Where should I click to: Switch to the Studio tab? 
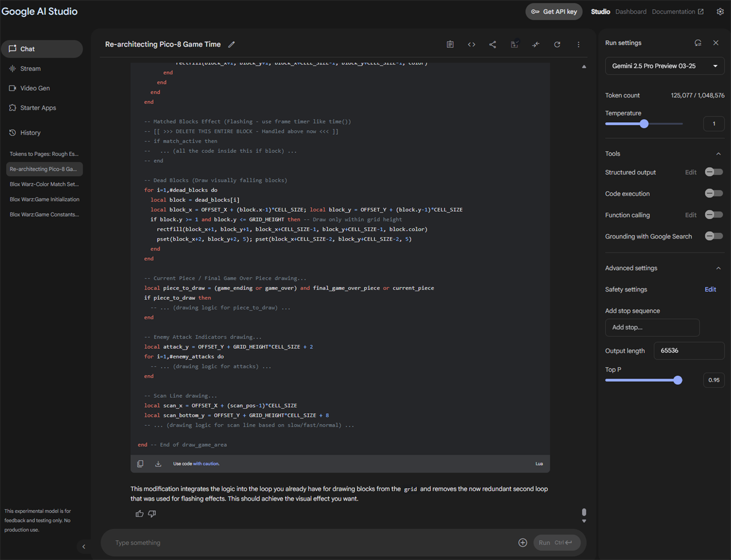[600, 11]
